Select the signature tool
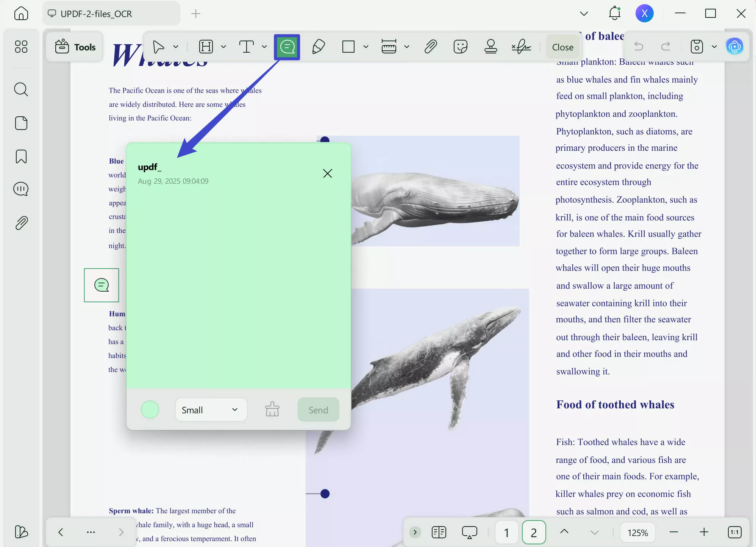 (522, 47)
